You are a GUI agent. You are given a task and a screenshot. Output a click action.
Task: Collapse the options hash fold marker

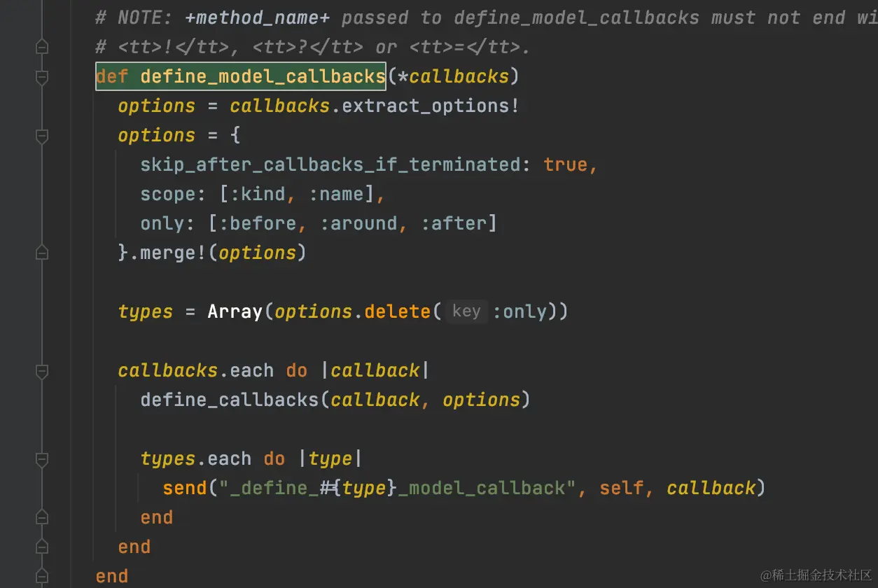pos(42,136)
